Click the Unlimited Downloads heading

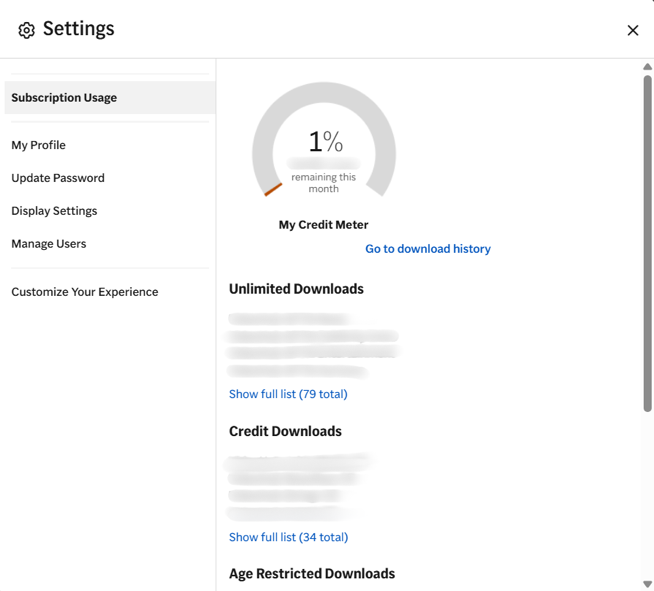(x=296, y=289)
